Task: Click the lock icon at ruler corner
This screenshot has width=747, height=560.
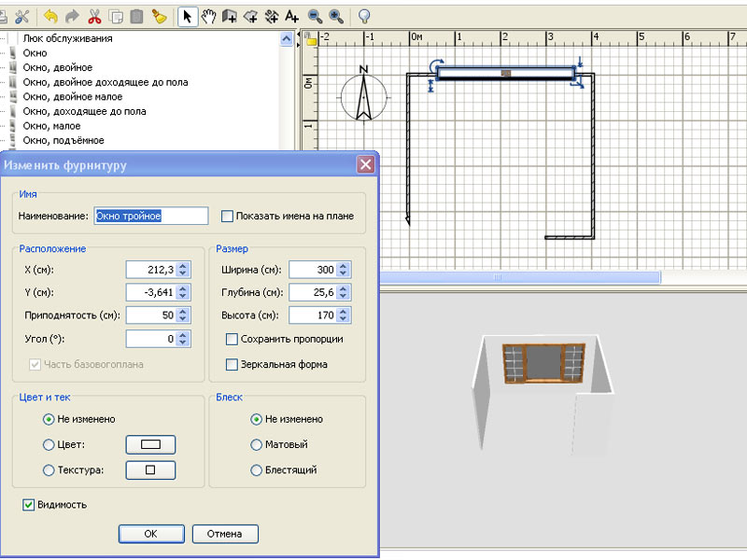Action: 311,39
